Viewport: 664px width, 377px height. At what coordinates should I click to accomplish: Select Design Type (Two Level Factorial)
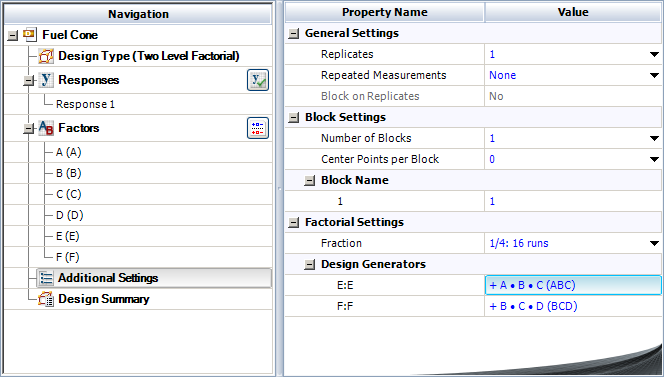(x=149, y=56)
